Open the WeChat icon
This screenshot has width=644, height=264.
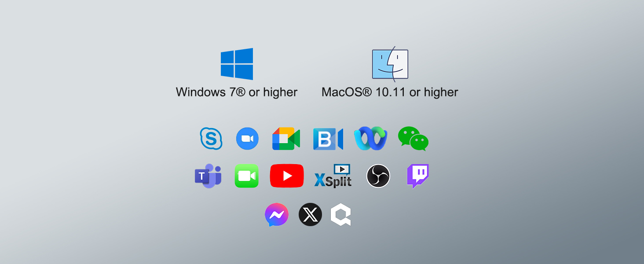tap(413, 139)
